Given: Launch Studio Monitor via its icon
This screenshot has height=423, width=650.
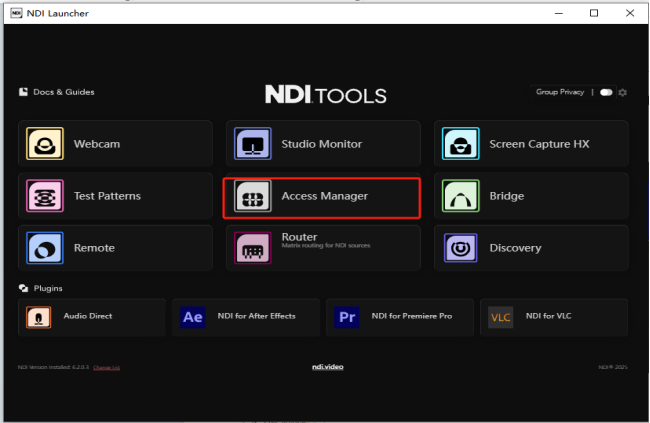Looking at the screenshot, I should pos(252,143).
